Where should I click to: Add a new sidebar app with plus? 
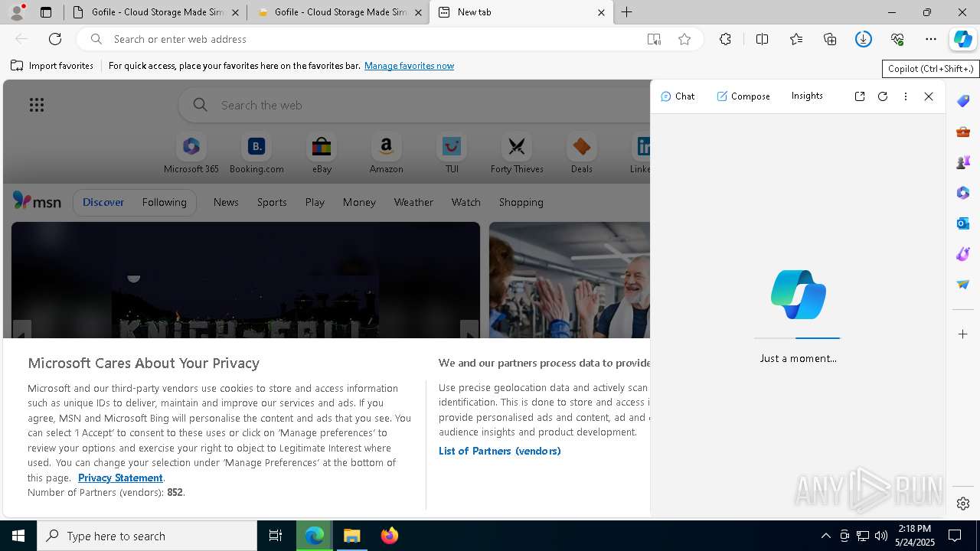(963, 334)
